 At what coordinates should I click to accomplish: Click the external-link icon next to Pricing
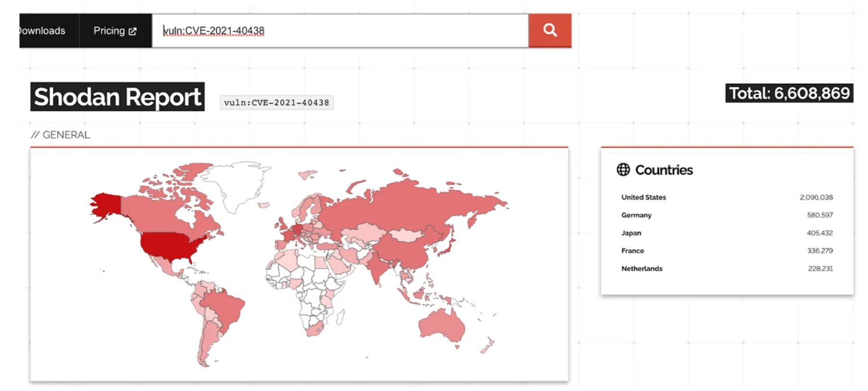coord(133,31)
